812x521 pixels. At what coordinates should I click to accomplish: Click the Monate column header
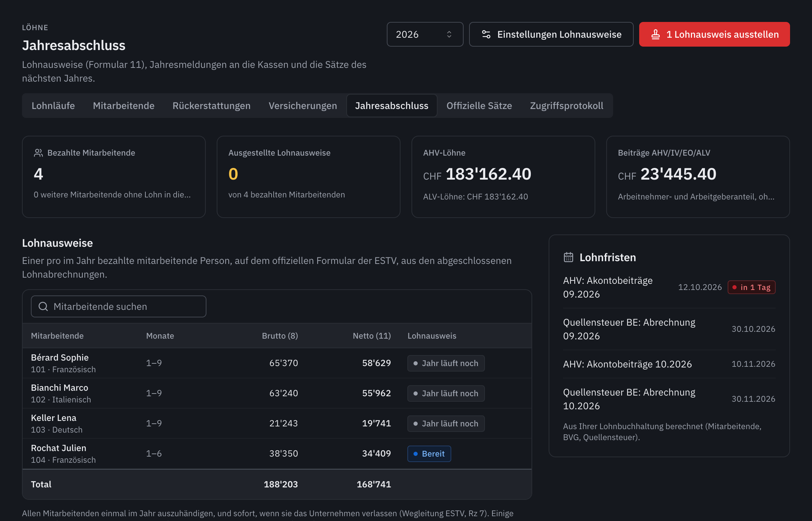point(160,336)
